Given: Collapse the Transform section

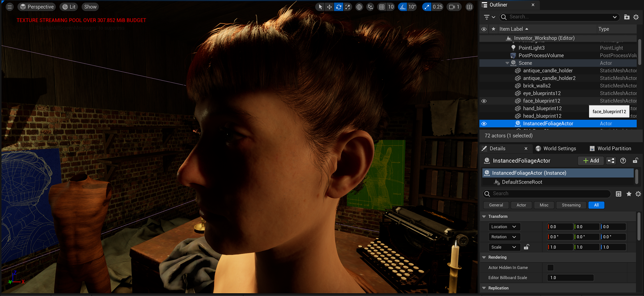Looking at the screenshot, I should coord(484,216).
